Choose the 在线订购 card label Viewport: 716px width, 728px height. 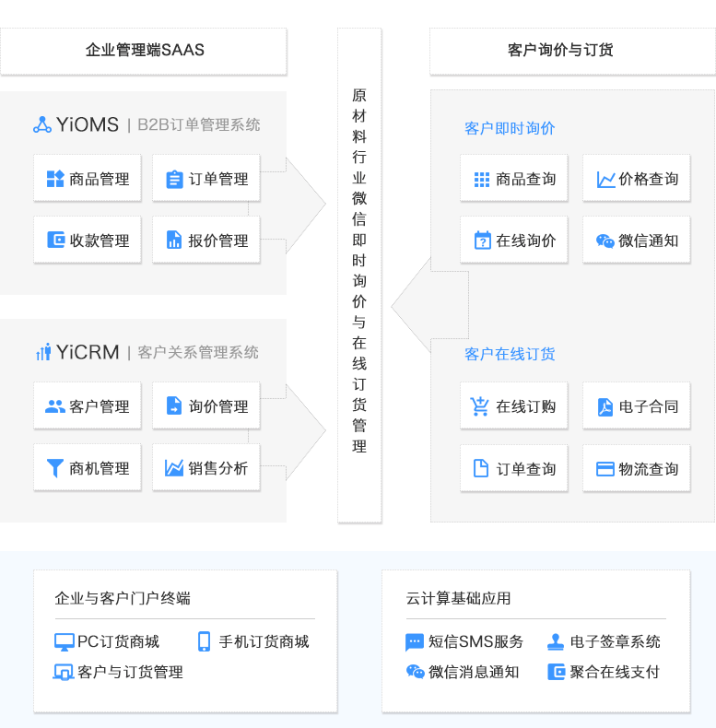[525, 406]
